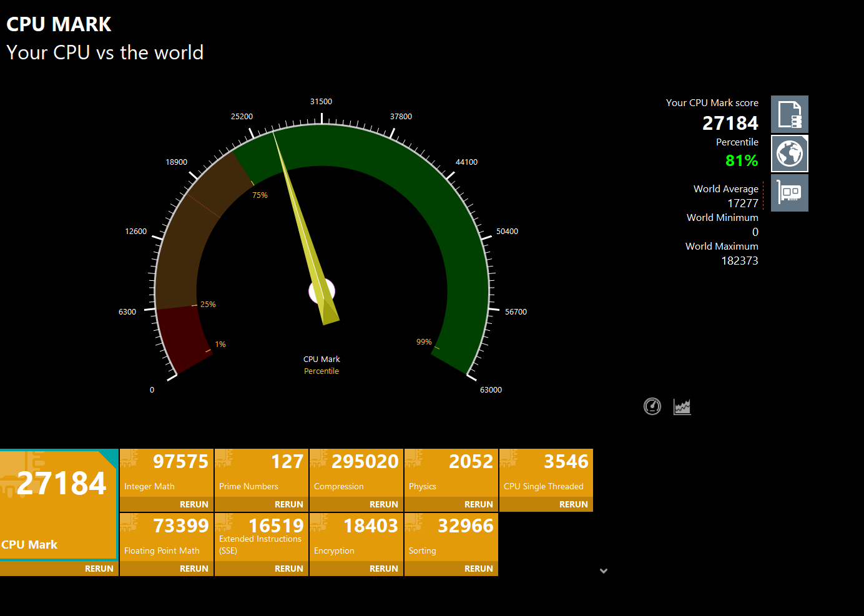Rerun the CPU Single Threaded test

pyautogui.click(x=573, y=504)
